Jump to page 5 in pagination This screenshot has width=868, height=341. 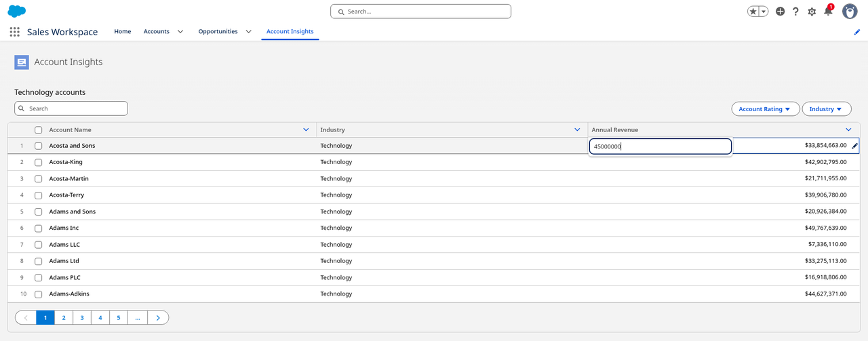(x=119, y=317)
